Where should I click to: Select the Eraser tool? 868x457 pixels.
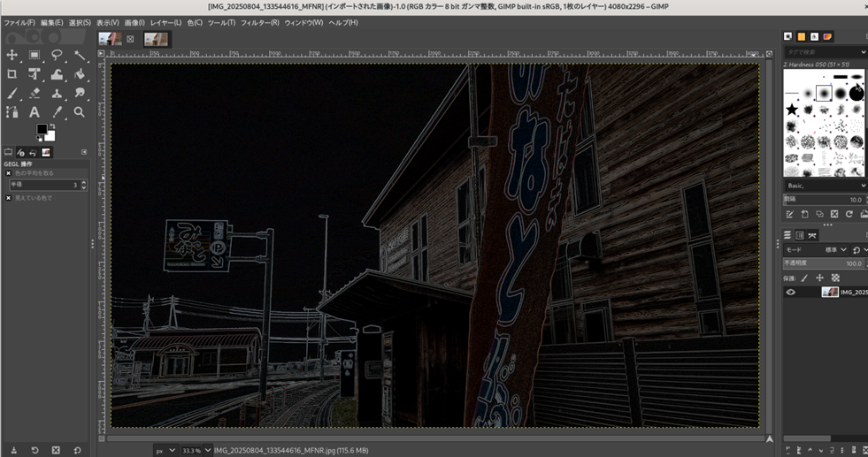(35, 94)
